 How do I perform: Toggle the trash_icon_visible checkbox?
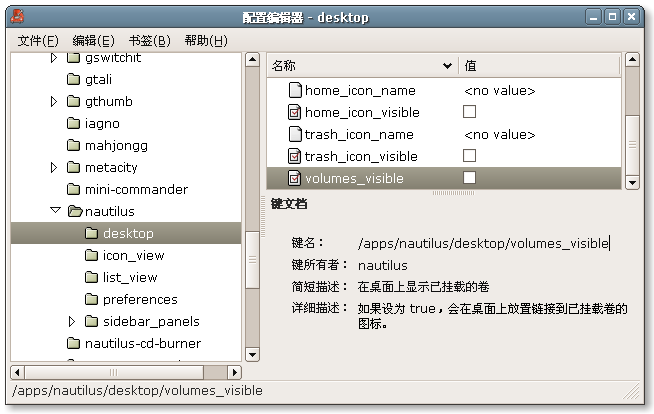pyautogui.click(x=469, y=156)
